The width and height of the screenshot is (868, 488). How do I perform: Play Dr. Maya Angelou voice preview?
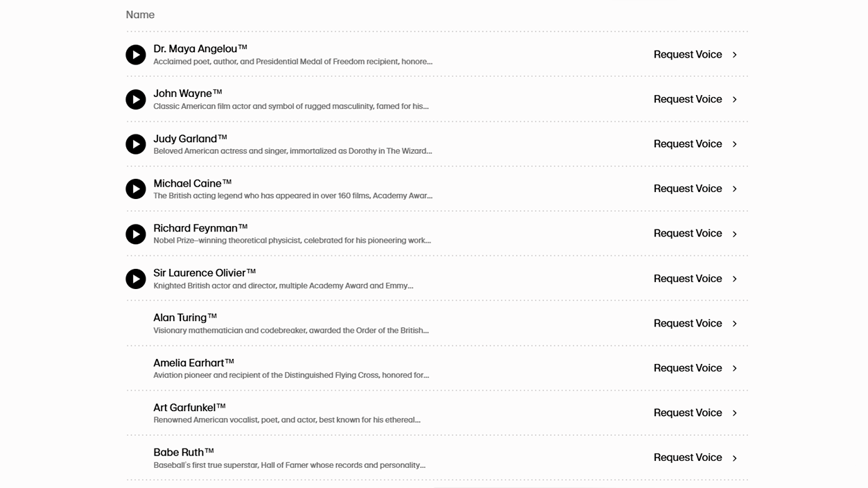click(x=136, y=55)
